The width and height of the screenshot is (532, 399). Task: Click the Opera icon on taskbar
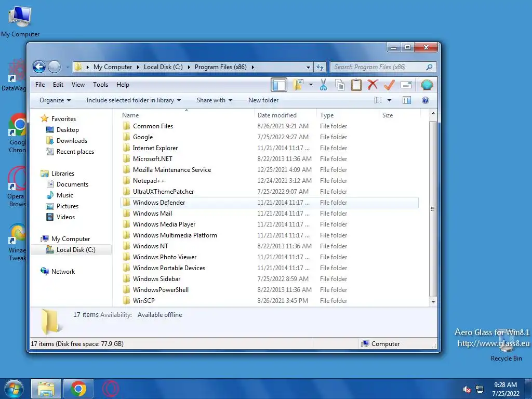111,389
